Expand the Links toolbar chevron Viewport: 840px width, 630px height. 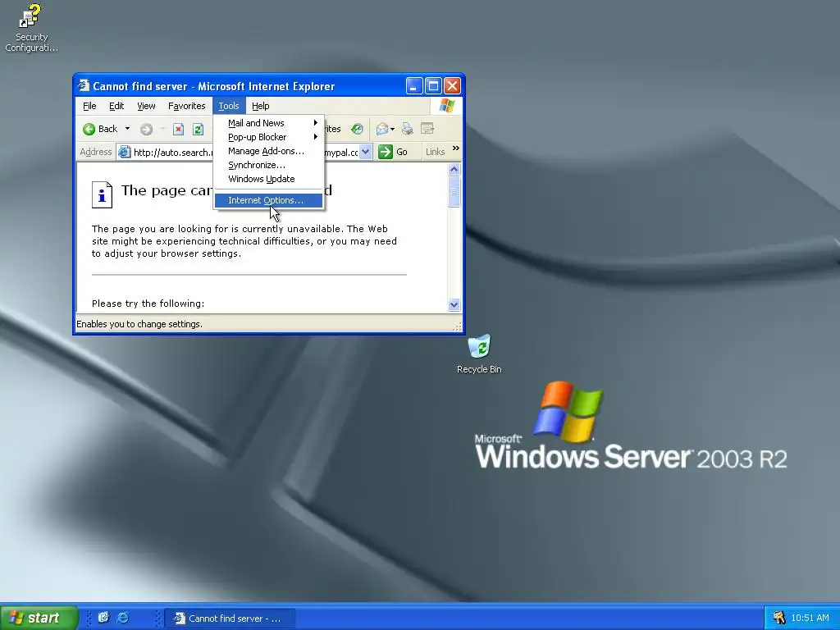point(456,148)
